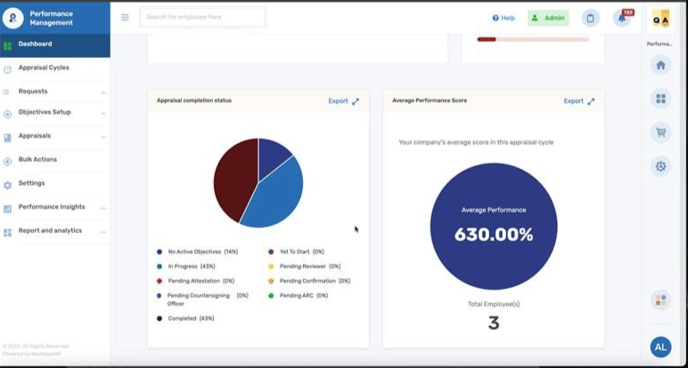Image resolution: width=688 pixels, height=368 pixels.
Task: Go to Home via right rail icon
Action: pyautogui.click(x=660, y=65)
